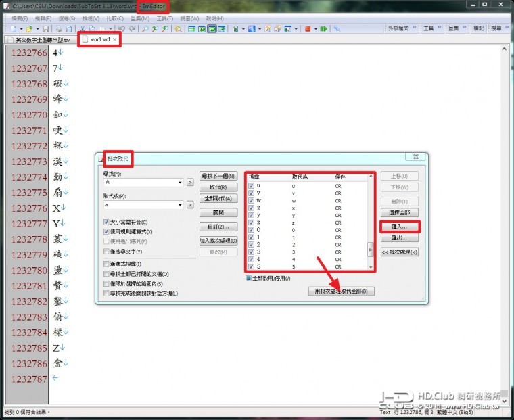The width and height of the screenshot is (514, 420).
Task: Click the No Wrap toolbar icon
Action: (x=192, y=29)
